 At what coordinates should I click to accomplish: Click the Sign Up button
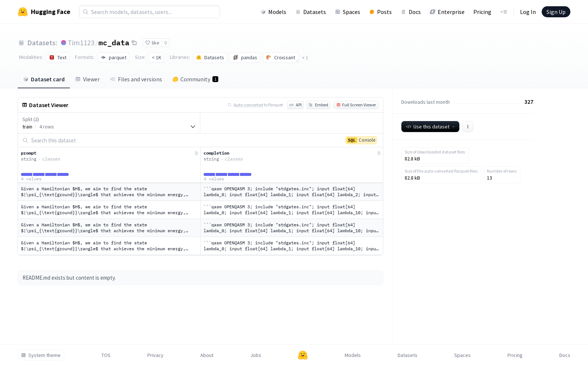(556, 12)
